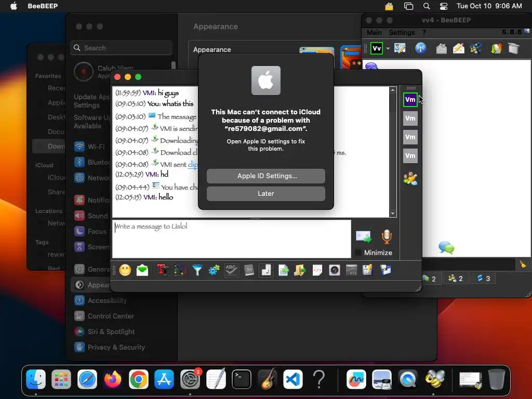This screenshot has height=399, width=532.
Task: Open the chat font selector (red T icon)
Action: click(x=163, y=270)
